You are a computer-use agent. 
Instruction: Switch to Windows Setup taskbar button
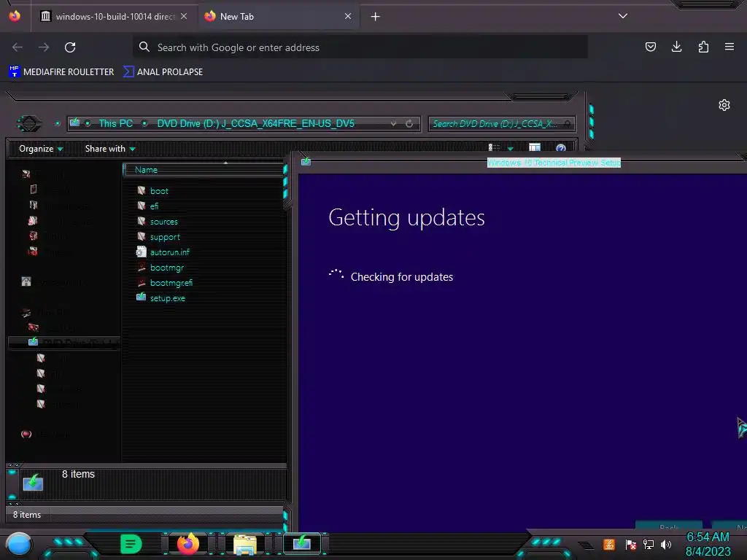302,543
